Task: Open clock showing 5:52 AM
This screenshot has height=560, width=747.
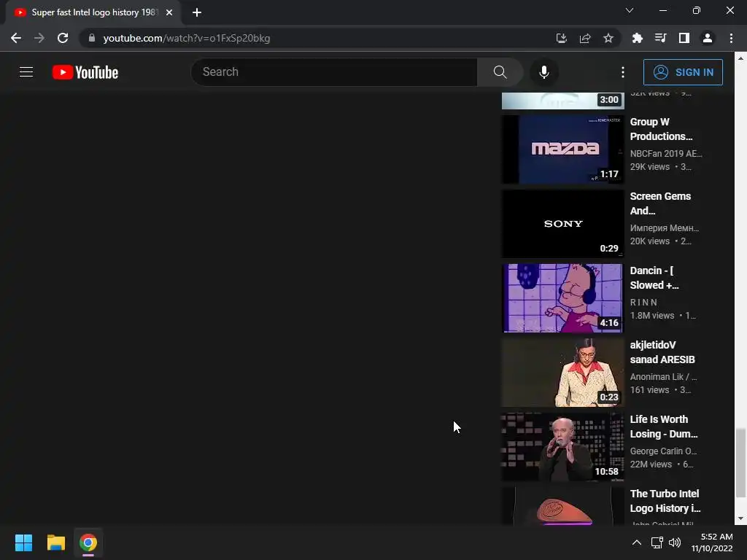Action: click(x=712, y=542)
